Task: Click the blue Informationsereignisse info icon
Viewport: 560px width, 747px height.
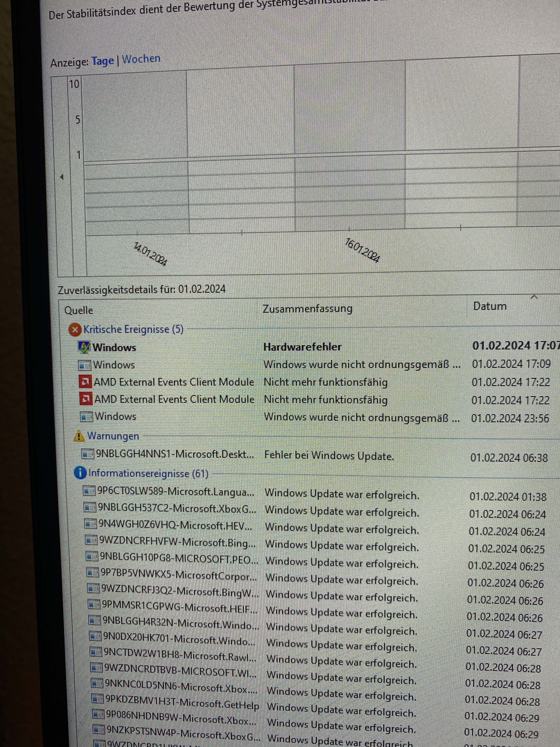Action: coord(80,473)
